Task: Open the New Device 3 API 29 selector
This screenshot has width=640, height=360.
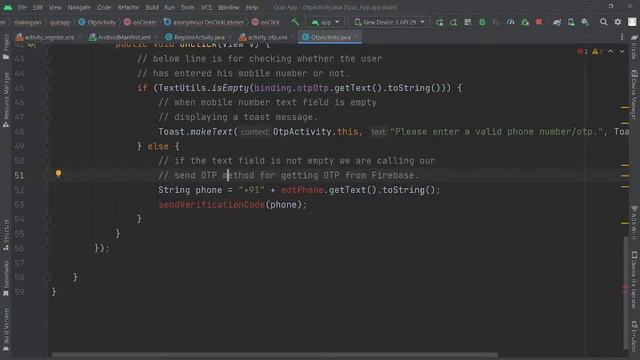Action: pos(389,22)
